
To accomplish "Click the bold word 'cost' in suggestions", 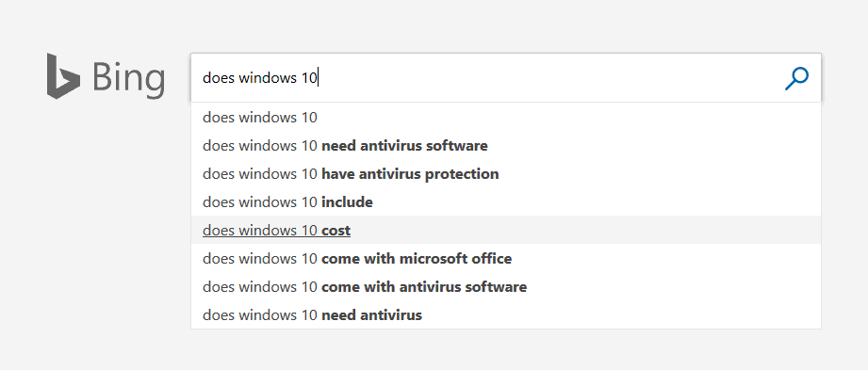I will click(x=336, y=231).
